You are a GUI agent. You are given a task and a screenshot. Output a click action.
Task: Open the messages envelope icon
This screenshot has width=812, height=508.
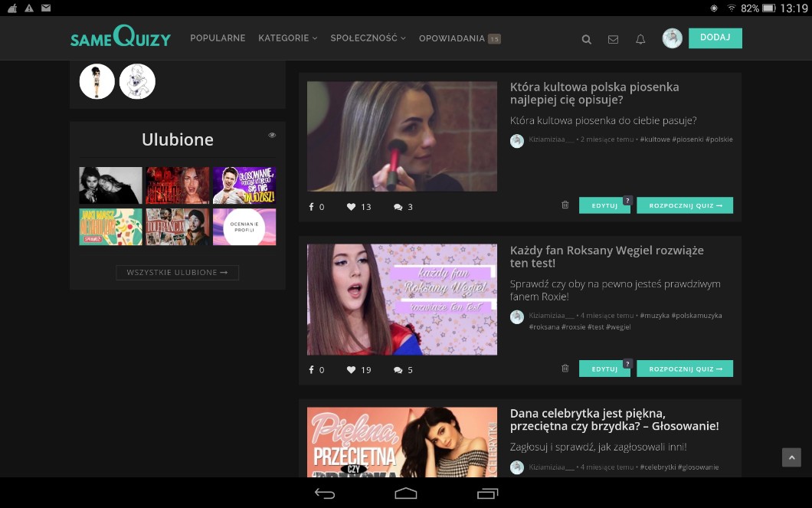(613, 39)
